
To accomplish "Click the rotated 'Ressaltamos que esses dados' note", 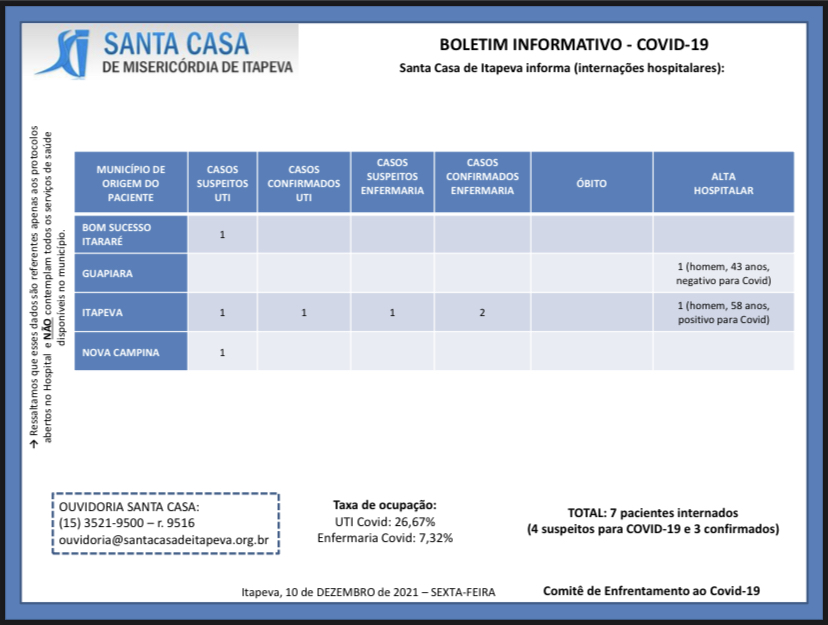I will point(48,287).
